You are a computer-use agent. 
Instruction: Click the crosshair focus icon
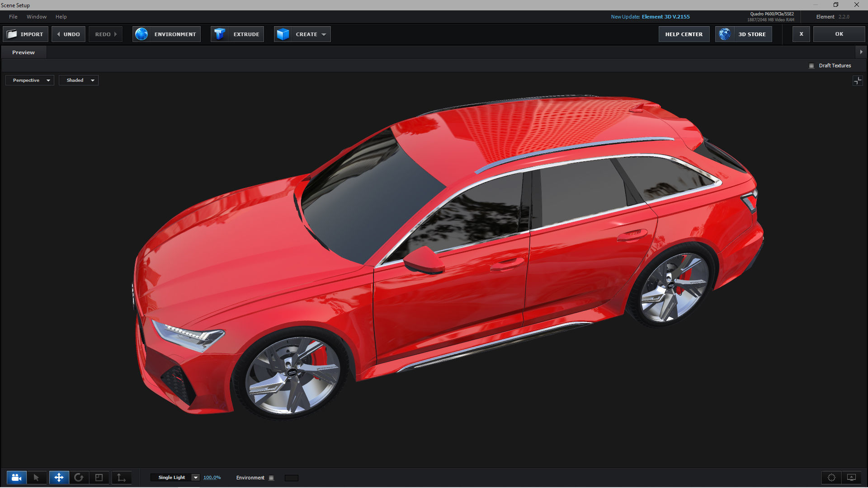pyautogui.click(x=831, y=478)
